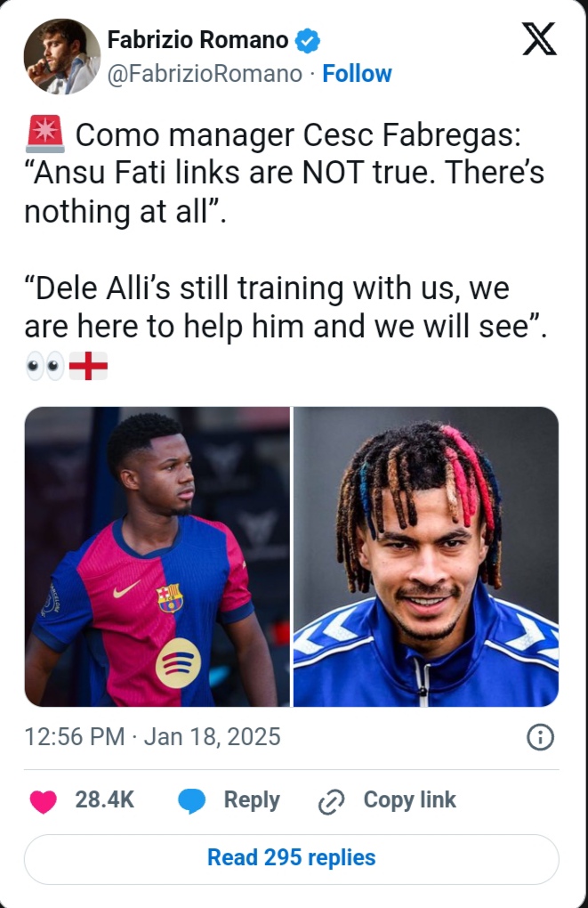The image size is (588, 908).
Task: Open the tweet info circle icon
Action: click(x=541, y=737)
